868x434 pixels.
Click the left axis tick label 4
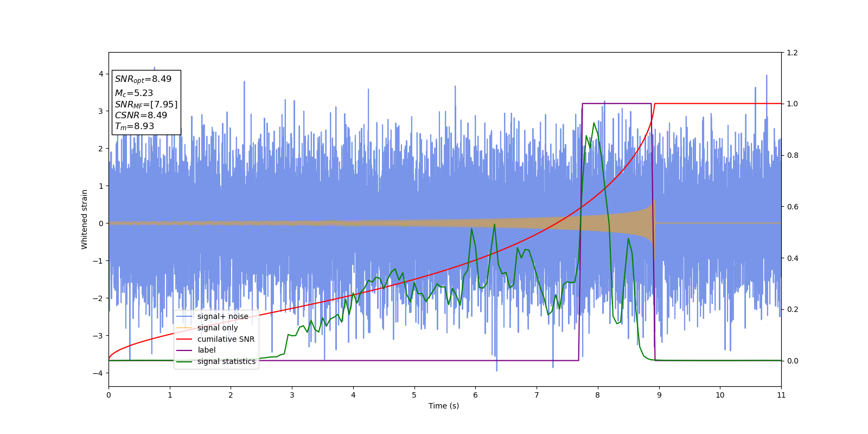(101, 74)
